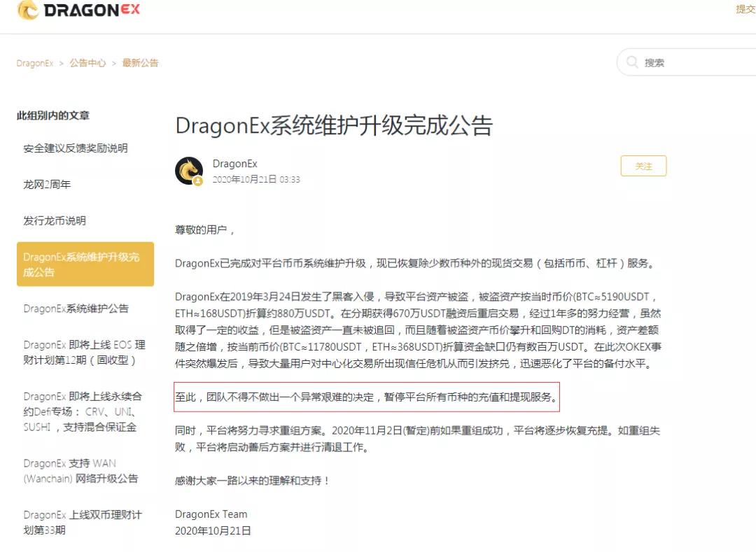
Task: Click the 提交 link at top right
Action: pyautogui.click(x=745, y=9)
